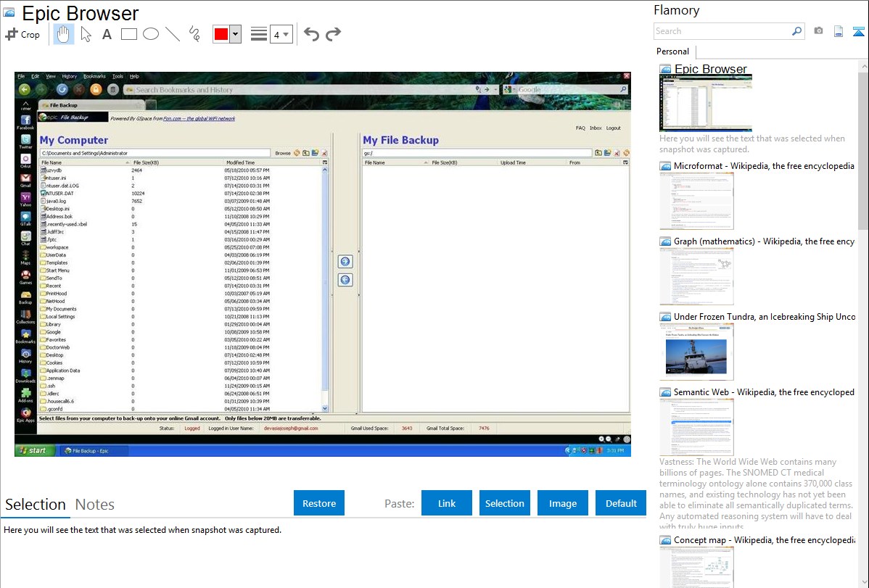Open the Personal tab
Image resolution: width=869 pixels, height=588 pixels.
coord(672,51)
